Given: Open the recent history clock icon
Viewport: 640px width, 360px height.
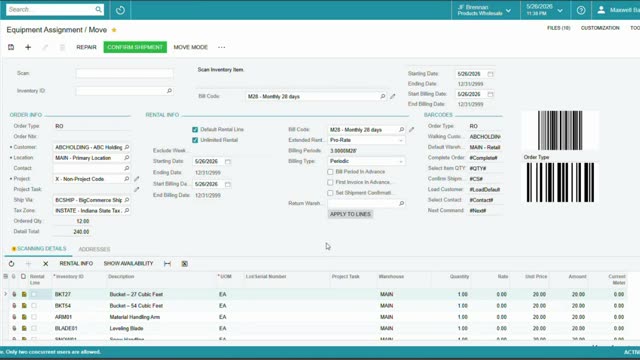Looking at the screenshot, I should click(x=120, y=10).
